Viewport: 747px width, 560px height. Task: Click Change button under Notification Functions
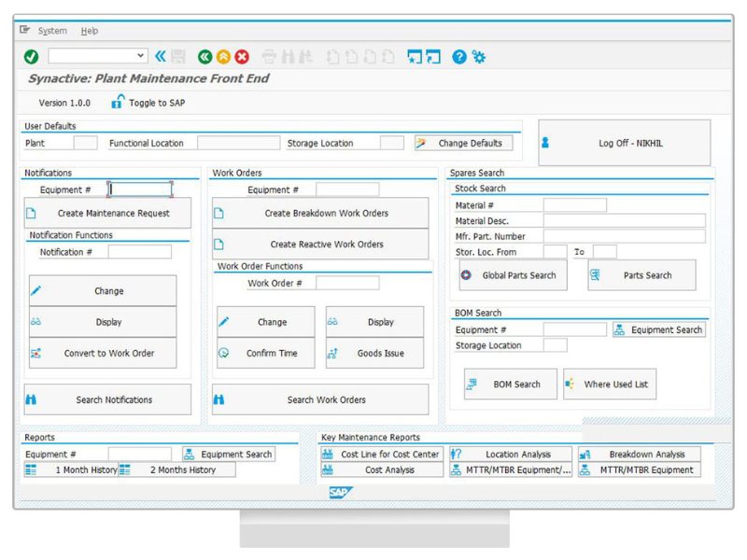tap(103, 290)
